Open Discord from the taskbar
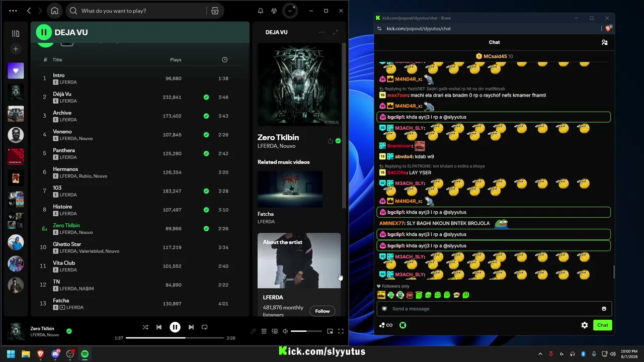 tap(55, 354)
